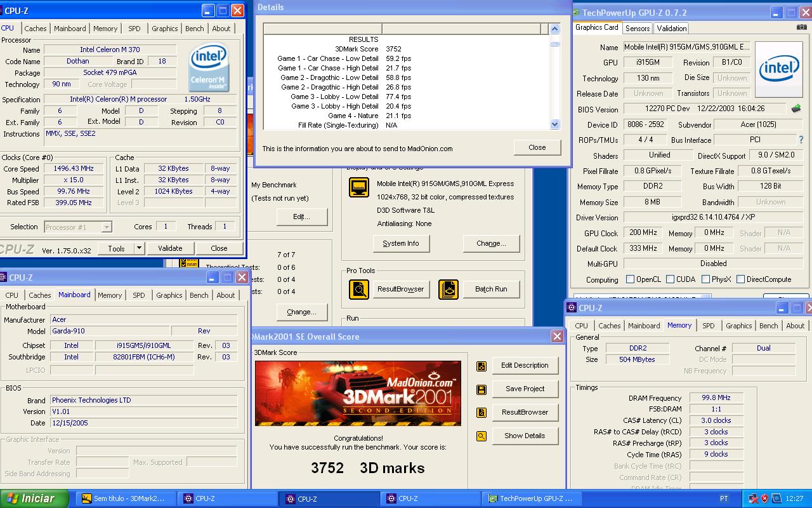
Task: Enable the PhysX checkbox
Action: [704, 279]
